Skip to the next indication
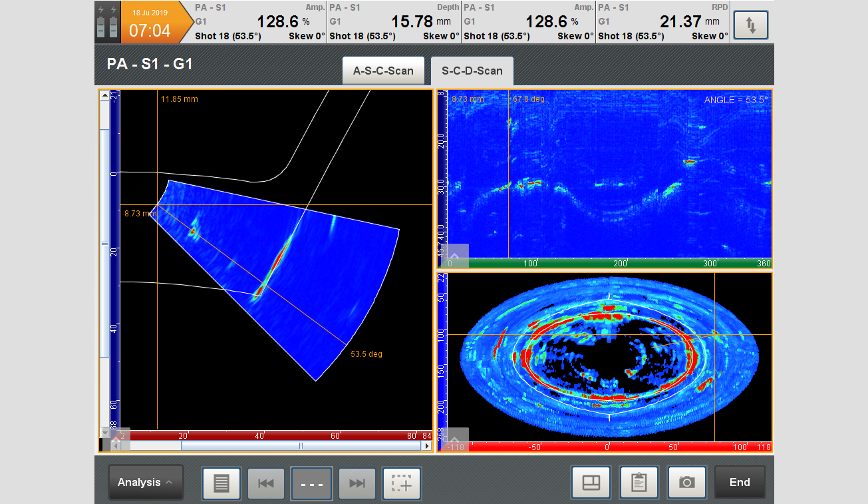 pyautogui.click(x=357, y=483)
